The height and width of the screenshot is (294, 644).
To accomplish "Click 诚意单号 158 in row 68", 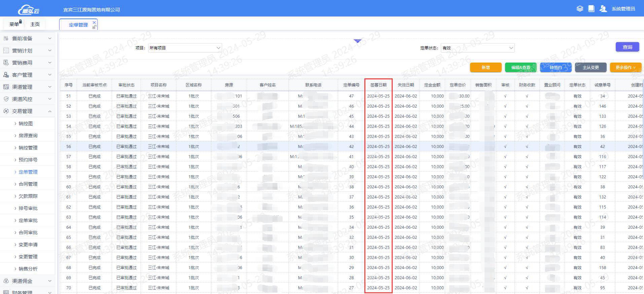I will 602,267.
